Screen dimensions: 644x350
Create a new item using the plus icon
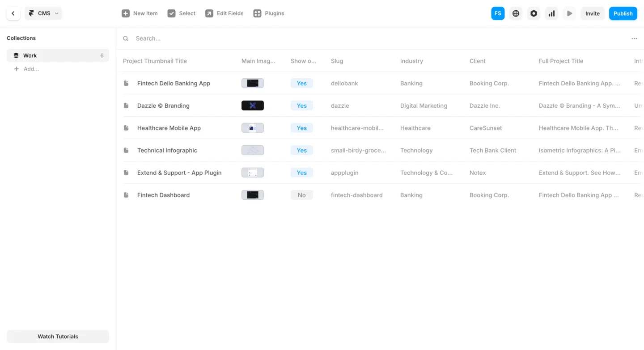[126, 13]
